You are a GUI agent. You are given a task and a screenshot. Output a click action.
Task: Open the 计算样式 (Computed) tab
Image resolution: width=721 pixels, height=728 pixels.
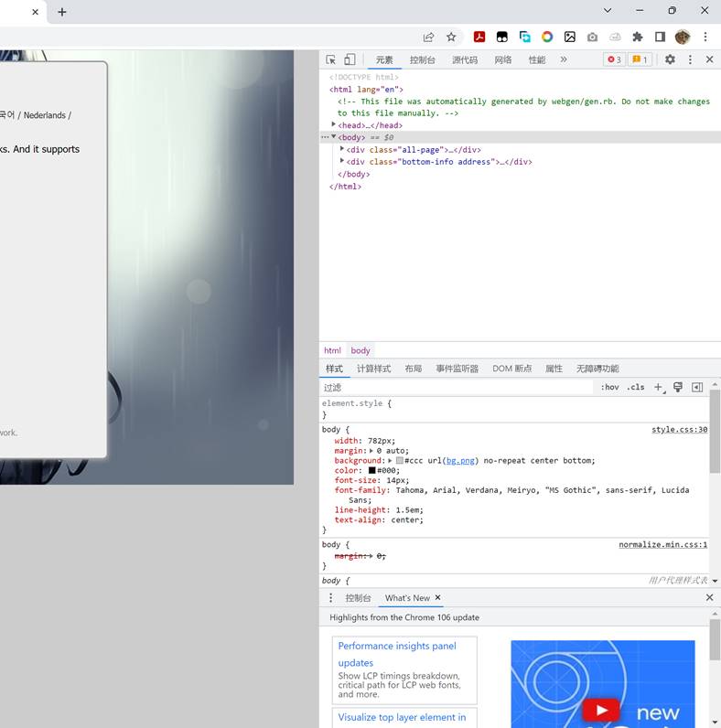click(x=373, y=369)
